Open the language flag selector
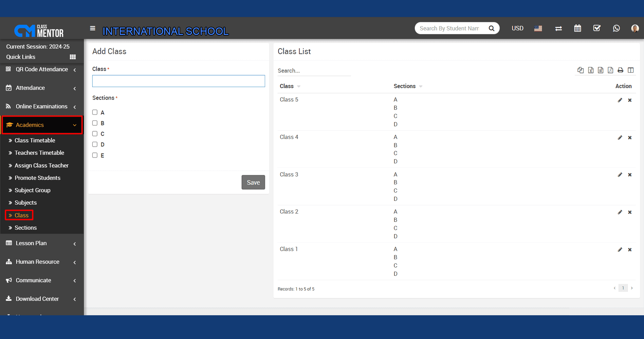The image size is (644, 339). pos(538,28)
